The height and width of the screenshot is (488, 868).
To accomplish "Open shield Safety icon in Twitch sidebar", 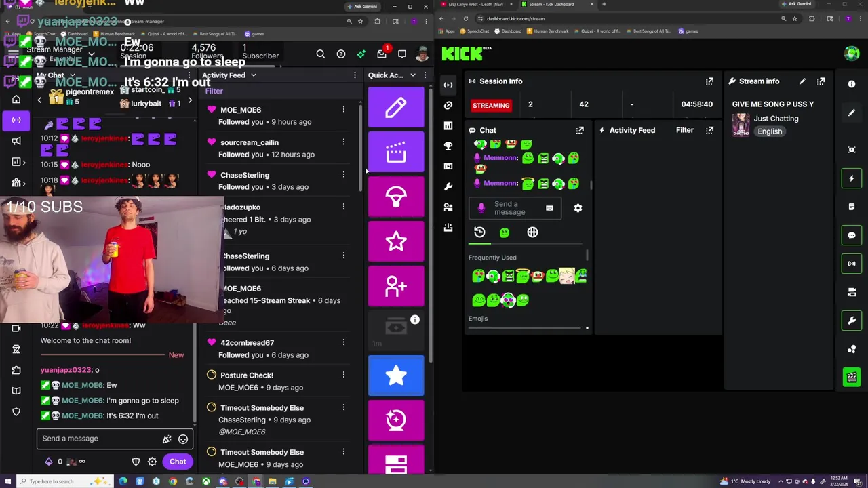I will pyautogui.click(x=16, y=412).
